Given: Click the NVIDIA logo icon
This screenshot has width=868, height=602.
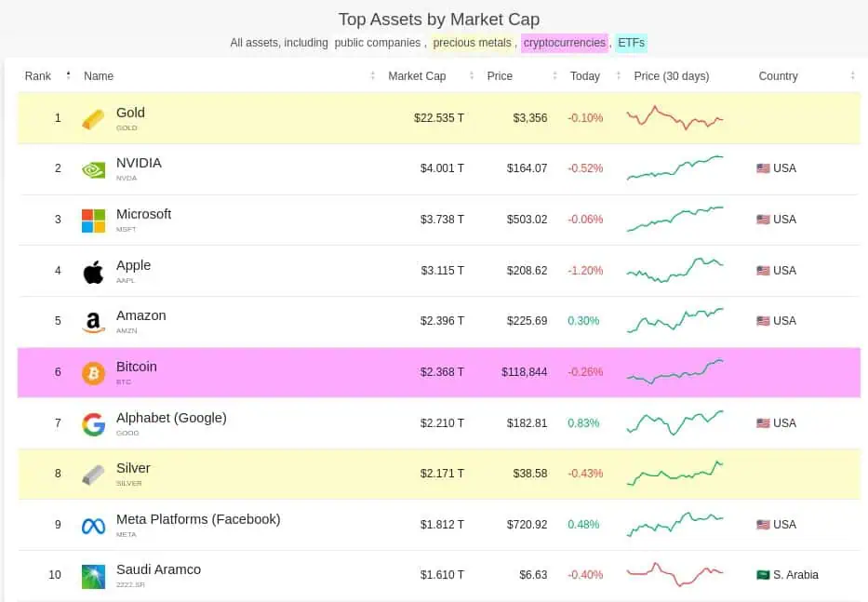Looking at the screenshot, I should 93,169.
